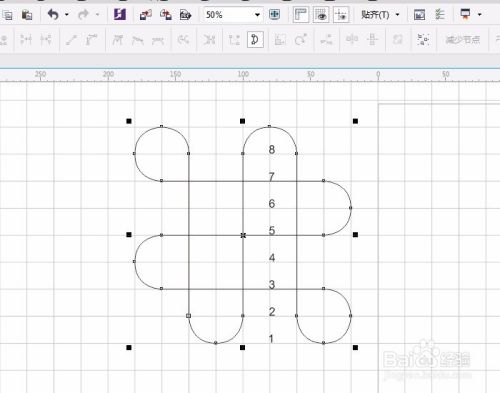
Task: Open the Options checklist icon
Action: coord(440,15)
